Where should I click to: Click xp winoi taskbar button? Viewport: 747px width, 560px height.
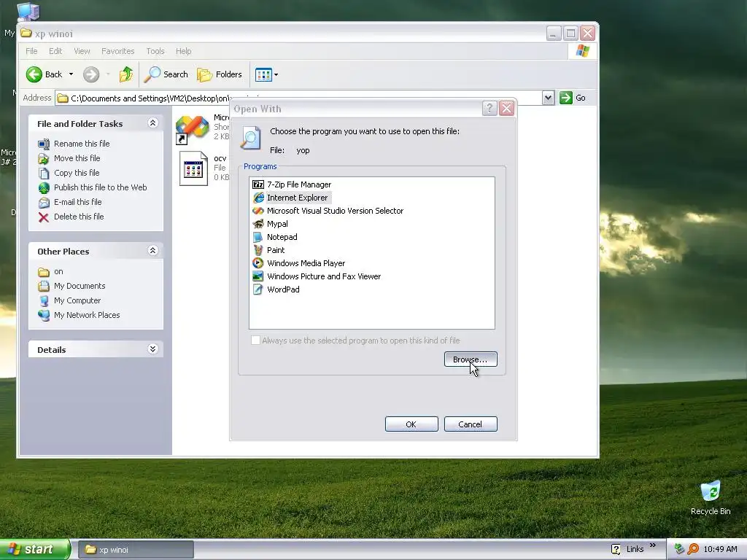(x=136, y=550)
